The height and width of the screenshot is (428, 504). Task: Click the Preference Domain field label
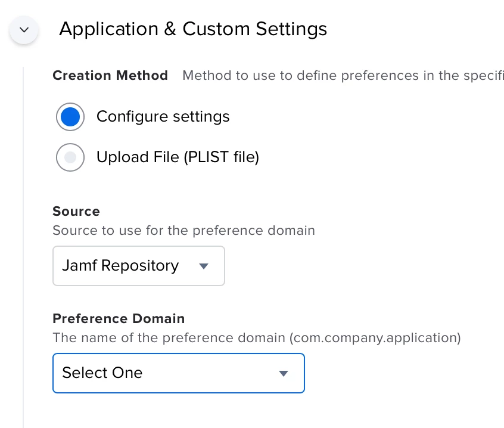119,319
